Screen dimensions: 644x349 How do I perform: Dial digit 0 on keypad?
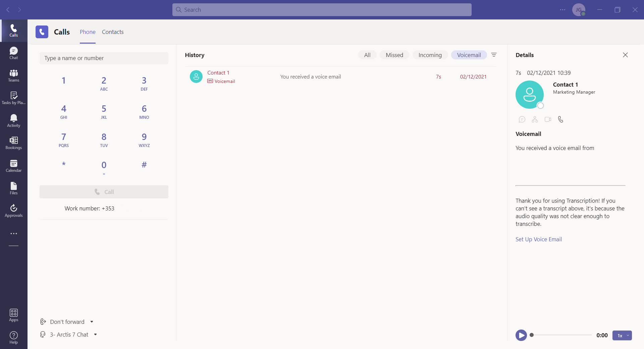coord(104,168)
